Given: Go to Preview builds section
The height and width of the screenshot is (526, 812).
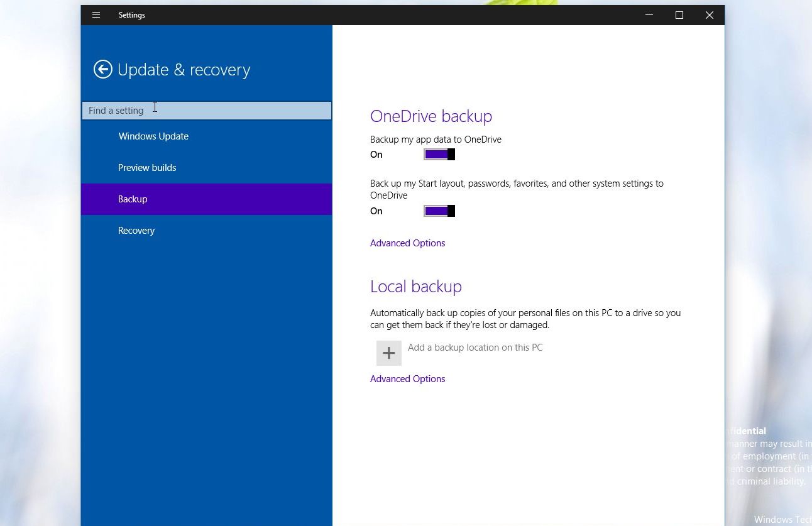Looking at the screenshot, I should 147,168.
